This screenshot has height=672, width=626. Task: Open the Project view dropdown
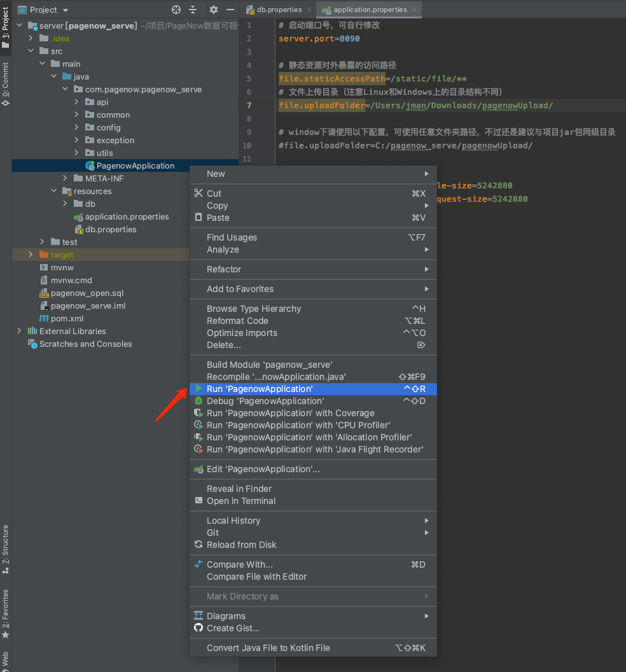(66, 10)
